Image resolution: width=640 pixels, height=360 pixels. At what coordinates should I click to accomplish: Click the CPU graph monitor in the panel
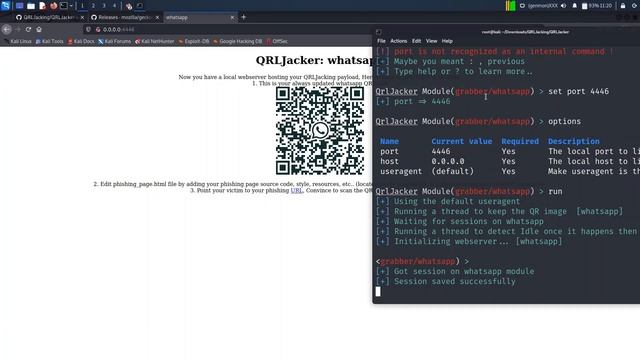[510, 6]
